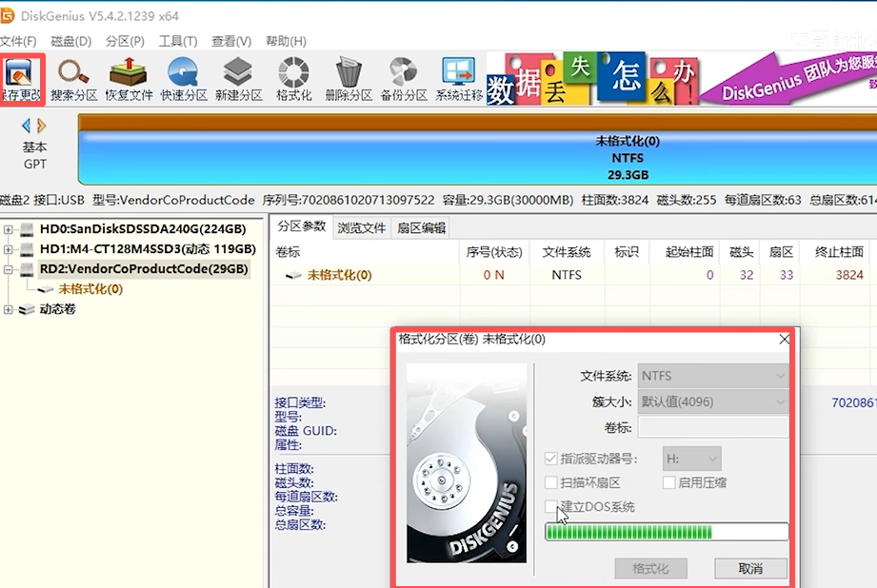Click partition icon in 未格式化(0) table row

[x=293, y=276]
